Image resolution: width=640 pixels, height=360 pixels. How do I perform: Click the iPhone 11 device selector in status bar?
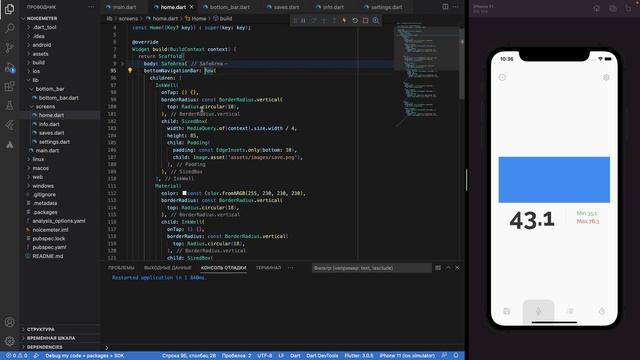click(x=407, y=356)
